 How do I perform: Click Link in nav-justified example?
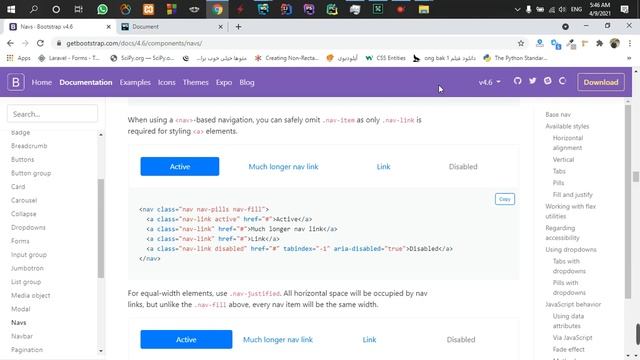click(369, 340)
